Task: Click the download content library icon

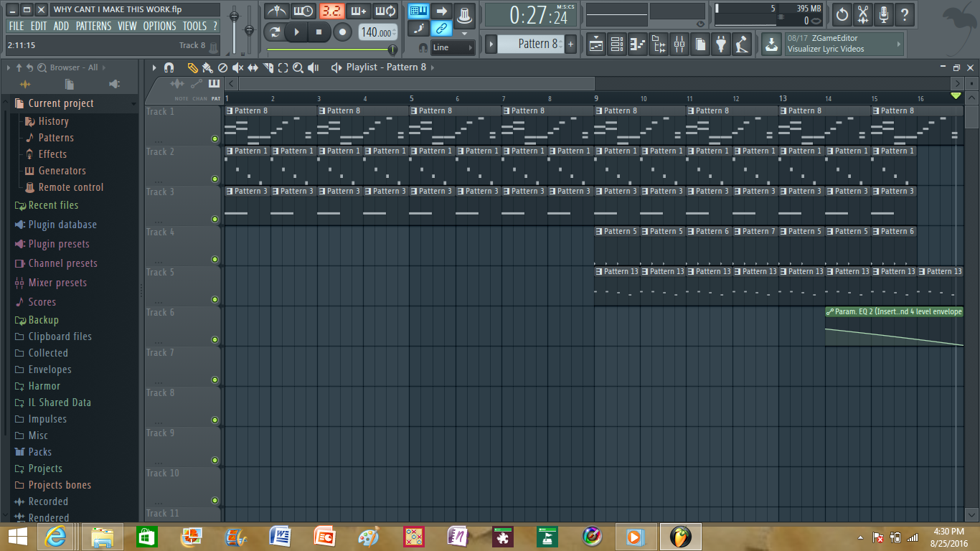Action: 771,44
